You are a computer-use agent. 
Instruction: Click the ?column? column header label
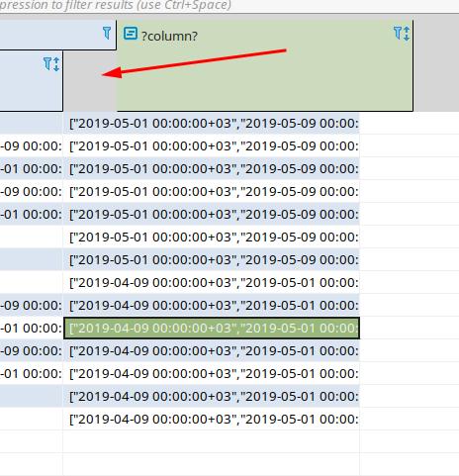(x=169, y=36)
